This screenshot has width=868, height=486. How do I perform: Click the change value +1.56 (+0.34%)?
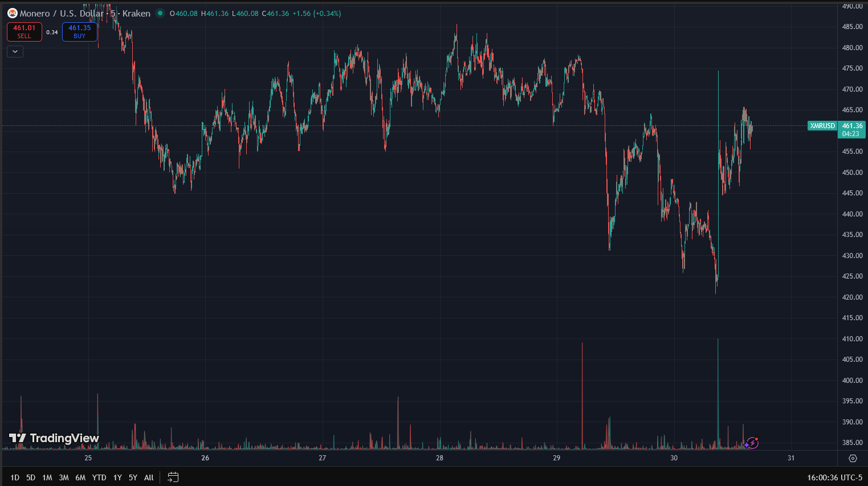click(x=317, y=13)
